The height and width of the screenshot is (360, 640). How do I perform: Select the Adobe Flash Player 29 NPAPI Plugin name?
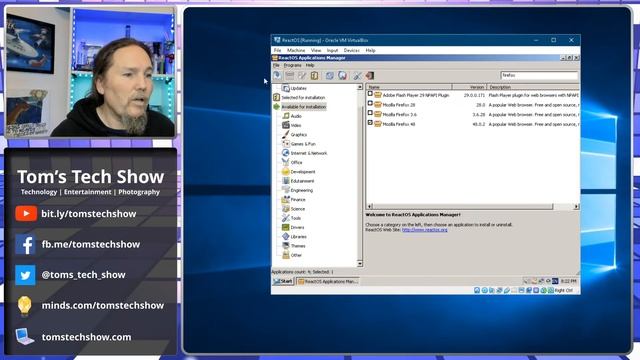click(416, 95)
